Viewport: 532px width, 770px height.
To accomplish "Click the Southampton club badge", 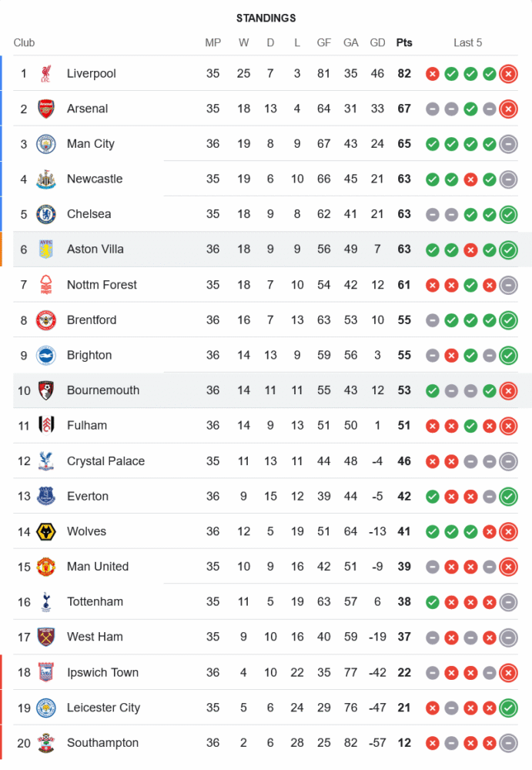I will point(46,743).
